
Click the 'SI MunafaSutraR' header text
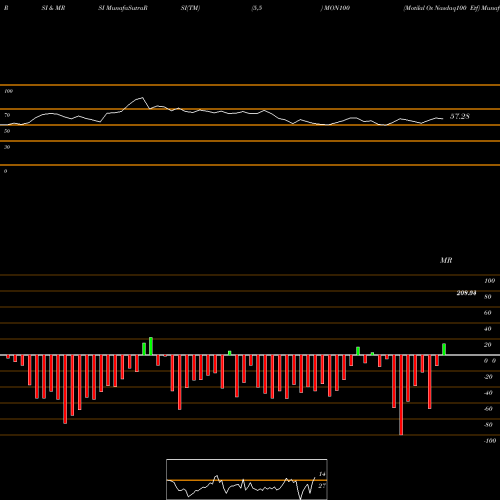[123, 8]
